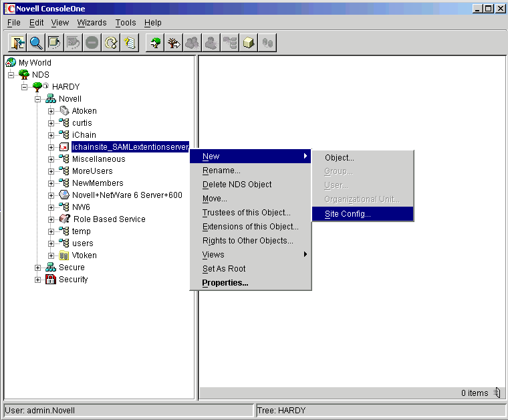The image size is (508, 420).
Task: Click the Secure organization icon
Action: coord(51,267)
